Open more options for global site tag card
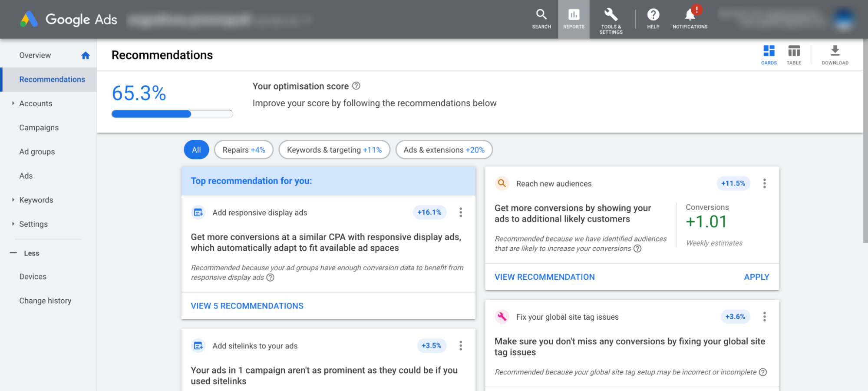The height and width of the screenshot is (391, 868). 765,317
